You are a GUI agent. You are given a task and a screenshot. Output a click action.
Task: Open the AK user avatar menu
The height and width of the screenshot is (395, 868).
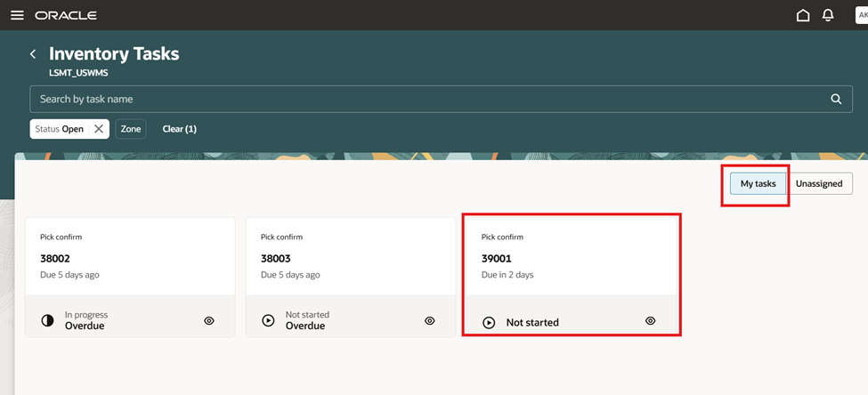[862, 15]
